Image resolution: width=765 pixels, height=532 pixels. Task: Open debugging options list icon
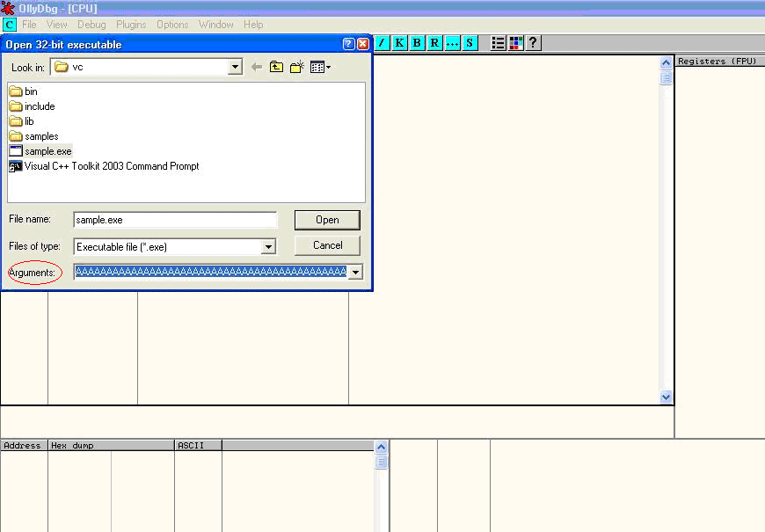(498, 43)
